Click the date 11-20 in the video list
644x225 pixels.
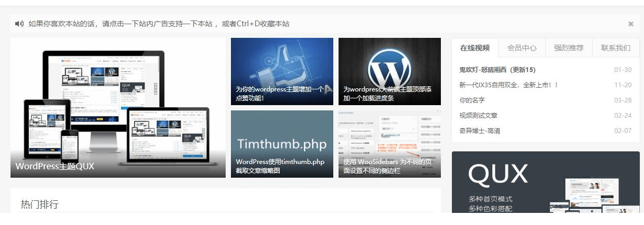(x=623, y=85)
